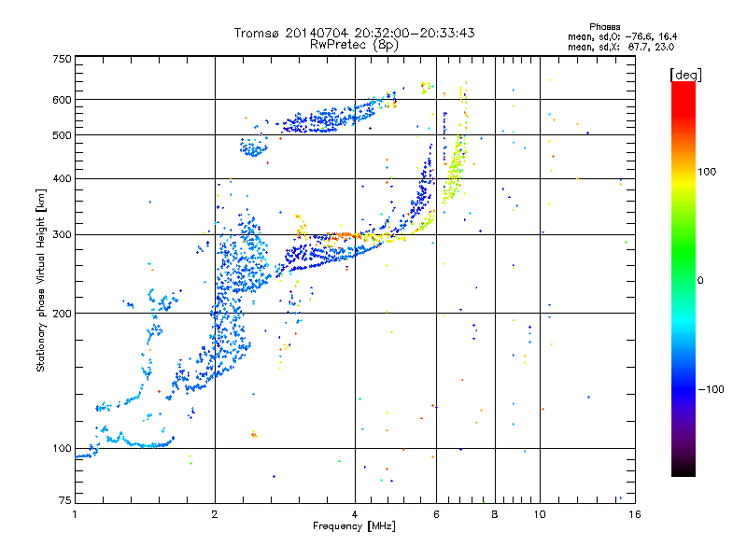Click the 'Phases' header text
The image size is (747, 560).
click(x=604, y=27)
